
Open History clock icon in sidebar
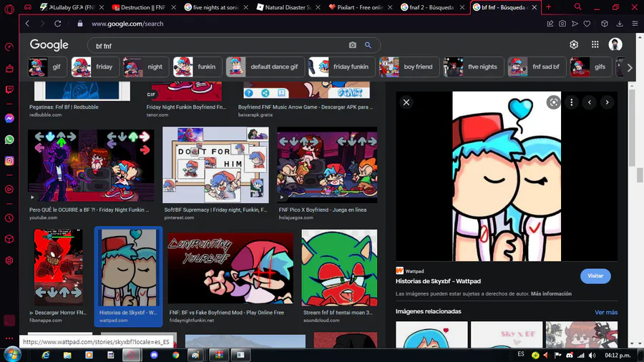[x=9, y=218]
